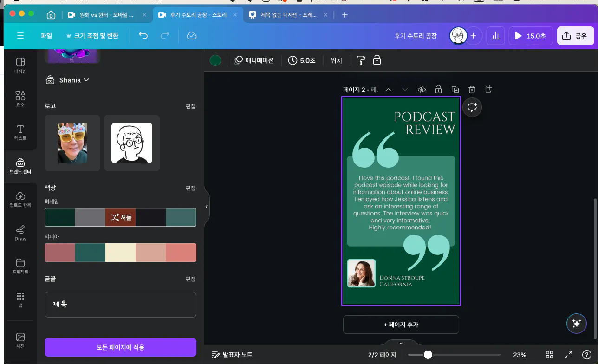Screen dimensions: 598x364
Task: Click the 공유 share button
Action: pyautogui.click(x=576, y=36)
